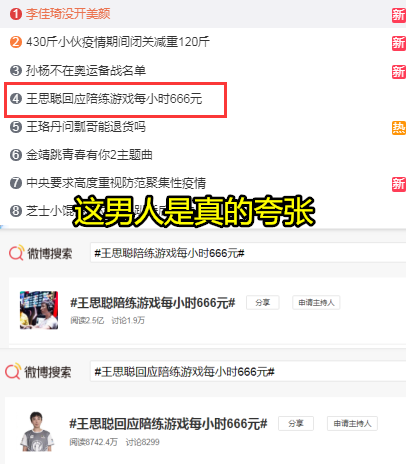Open trending topic 李佳琦没开美颜
Image resolution: width=406 pixels, height=464 pixels.
[x=68, y=14]
